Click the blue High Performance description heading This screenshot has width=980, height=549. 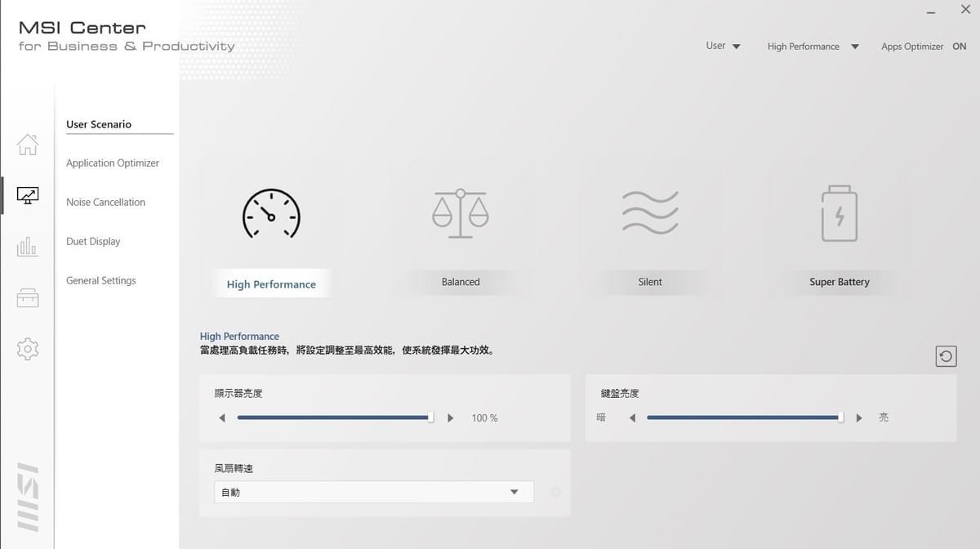[x=239, y=337]
